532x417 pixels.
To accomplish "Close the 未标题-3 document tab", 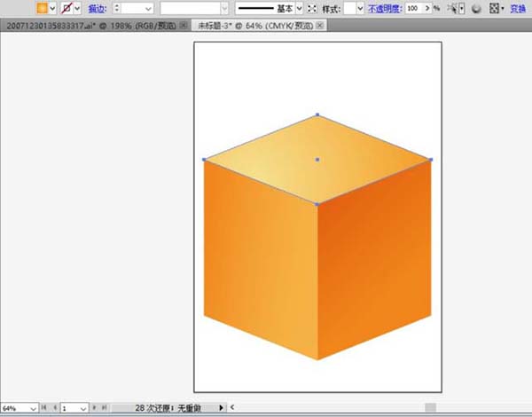I will [x=320, y=25].
